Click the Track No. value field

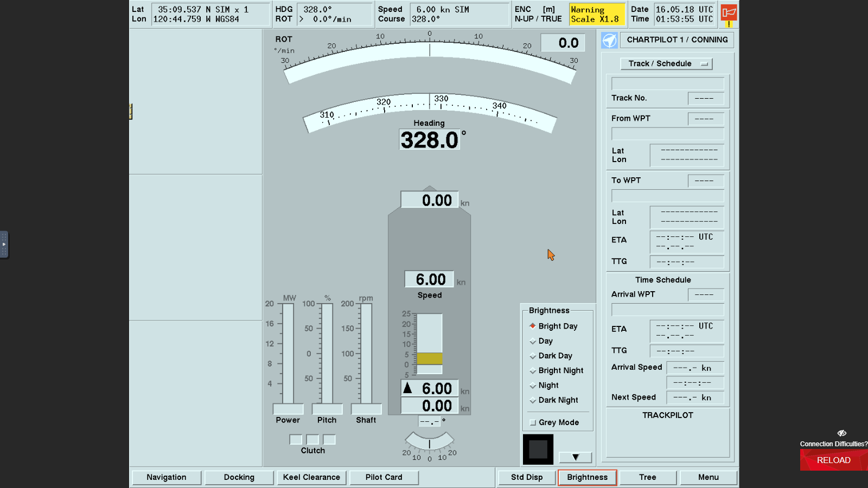(x=706, y=98)
